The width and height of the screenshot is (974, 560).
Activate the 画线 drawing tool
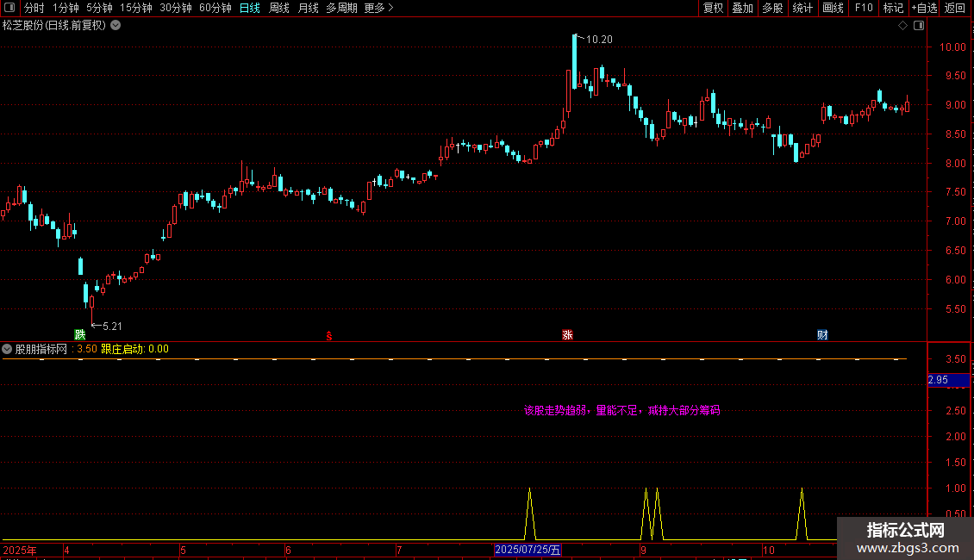click(x=833, y=8)
